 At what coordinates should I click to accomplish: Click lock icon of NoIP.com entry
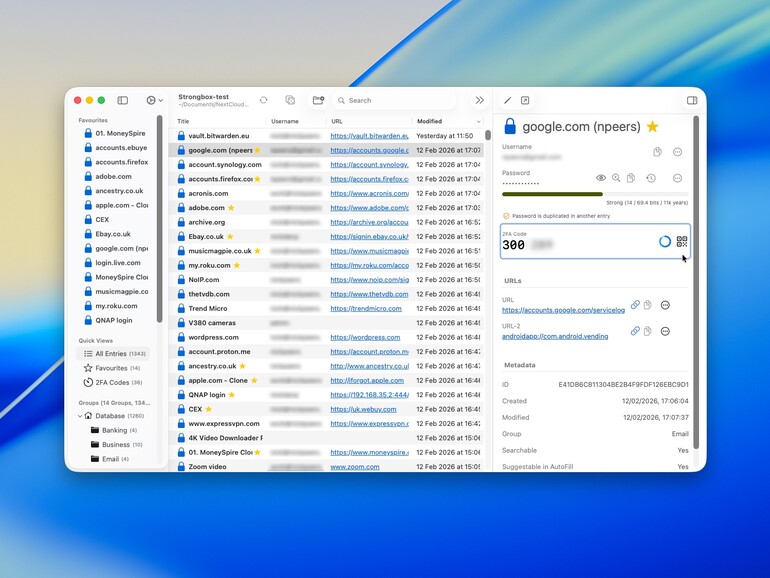tap(181, 279)
